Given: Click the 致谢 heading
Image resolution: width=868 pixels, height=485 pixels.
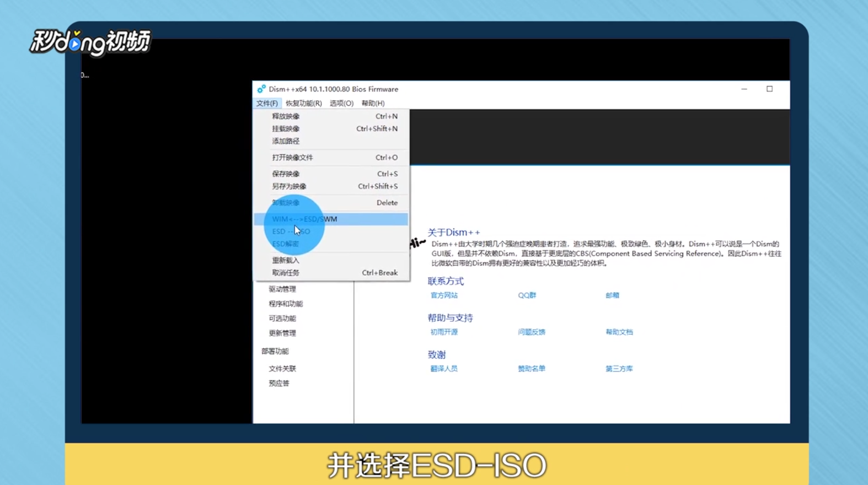Looking at the screenshot, I should 437,354.
